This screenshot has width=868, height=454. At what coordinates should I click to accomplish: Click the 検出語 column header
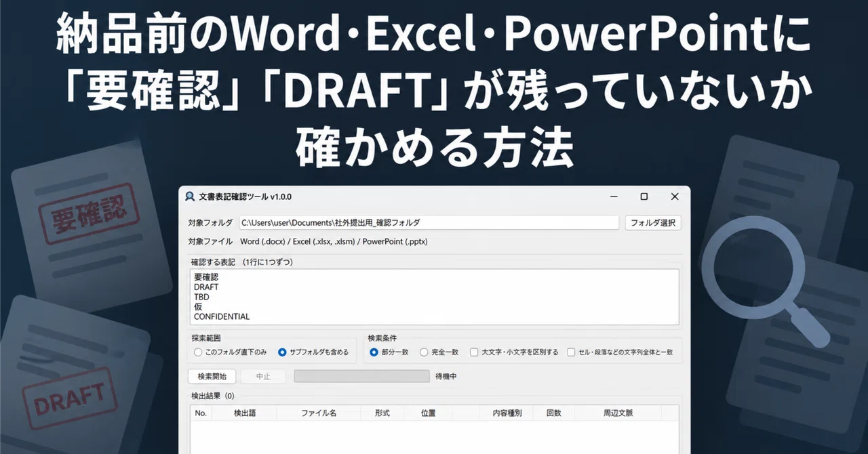(x=245, y=413)
